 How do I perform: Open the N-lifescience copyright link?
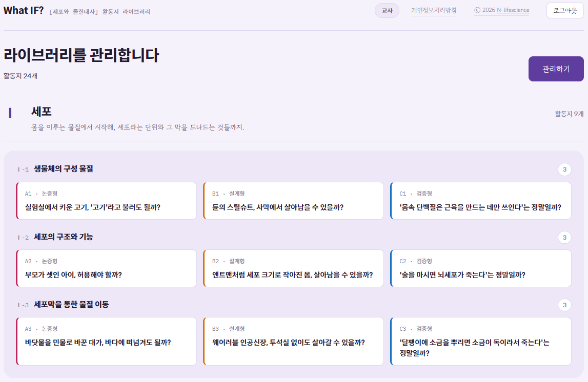[513, 10]
